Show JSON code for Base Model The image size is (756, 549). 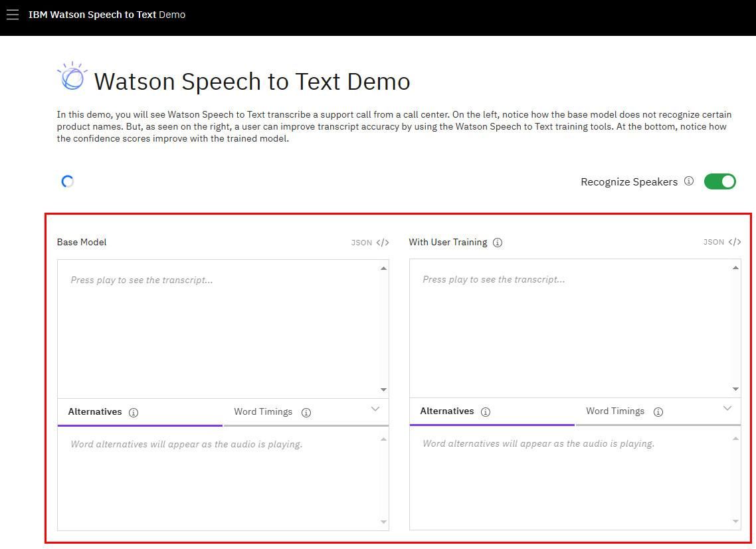point(370,242)
